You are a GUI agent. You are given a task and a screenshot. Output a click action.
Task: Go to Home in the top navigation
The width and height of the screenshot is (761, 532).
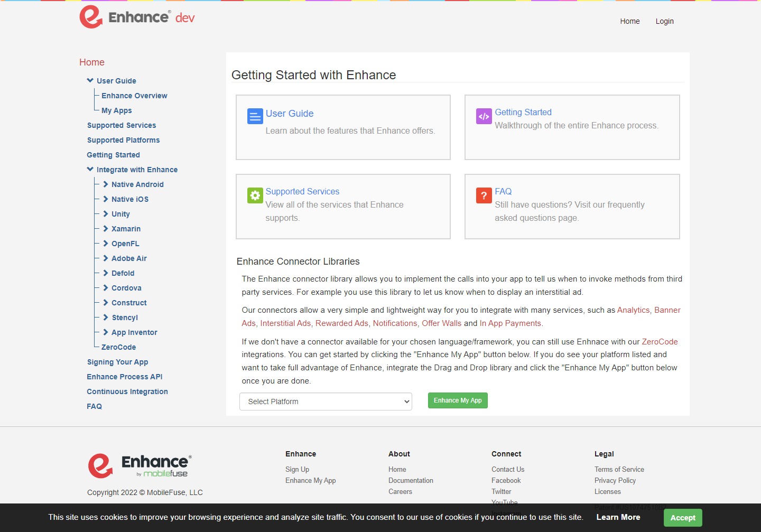pyautogui.click(x=629, y=21)
